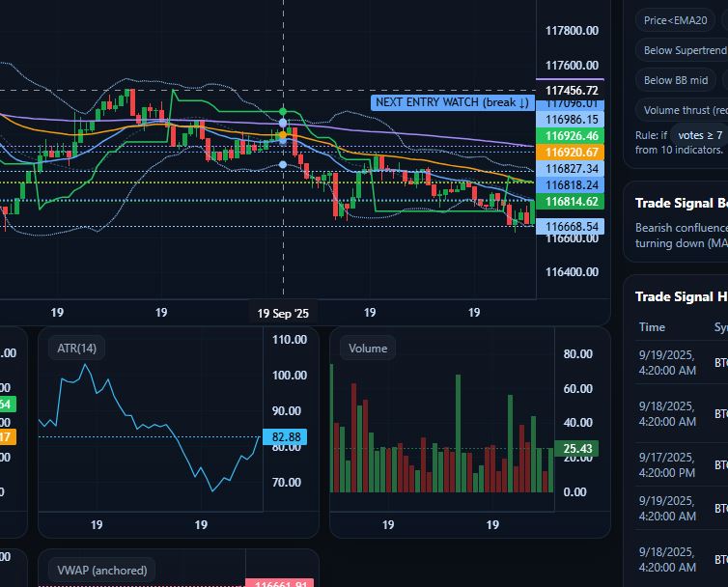Image resolution: width=728 pixels, height=587 pixels.
Task: Click the Volume panel label
Action: tap(367, 349)
